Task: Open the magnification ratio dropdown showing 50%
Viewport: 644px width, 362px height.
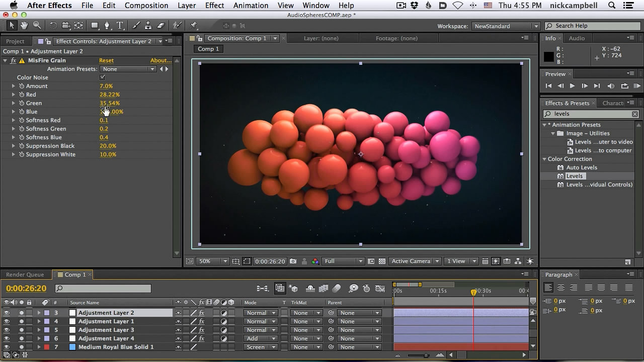Action: [x=211, y=261]
